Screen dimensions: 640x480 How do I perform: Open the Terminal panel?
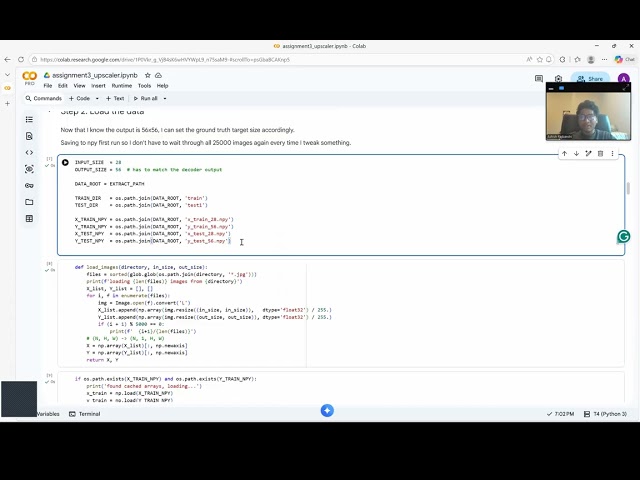click(85, 414)
